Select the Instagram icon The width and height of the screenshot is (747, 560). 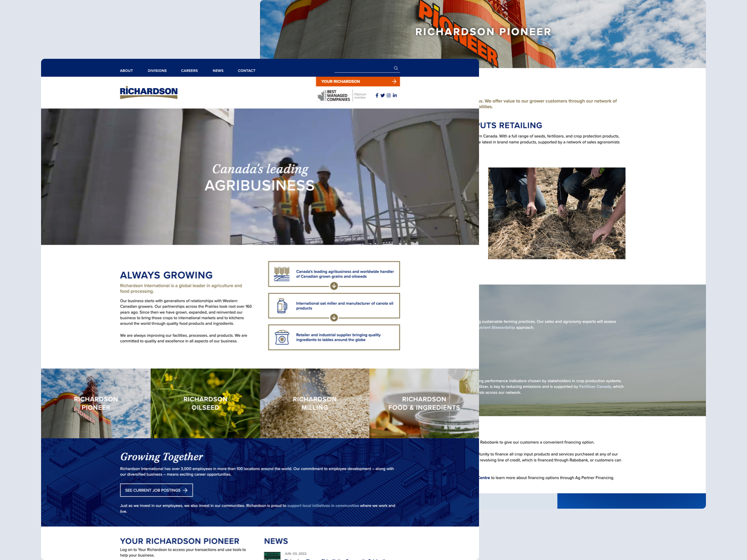point(389,95)
